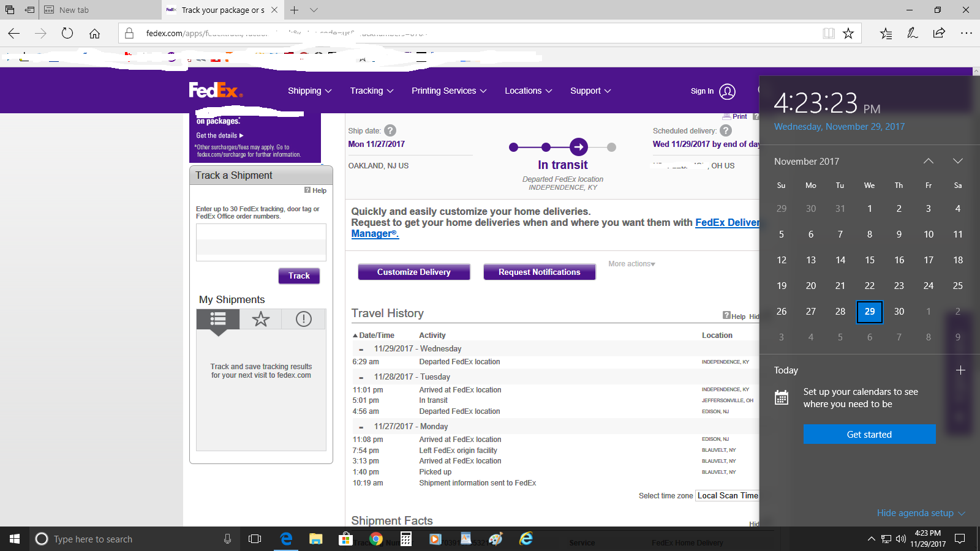980x551 pixels.
Task: Select November 30 in the calendar
Action: [899, 311]
